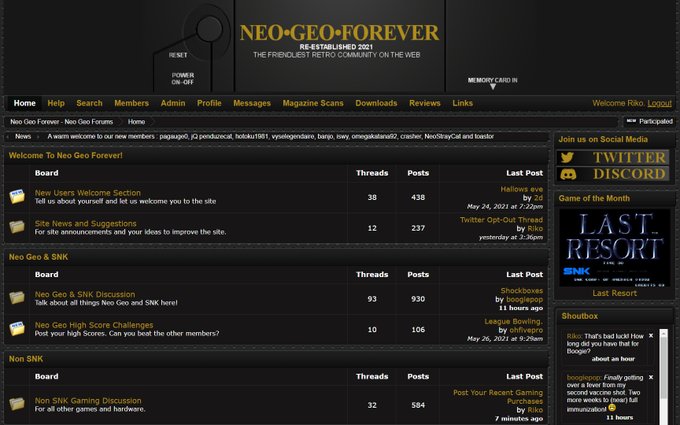This screenshot has height=425, width=680.
Task: Open the Twitter social media banner
Action: click(x=612, y=157)
